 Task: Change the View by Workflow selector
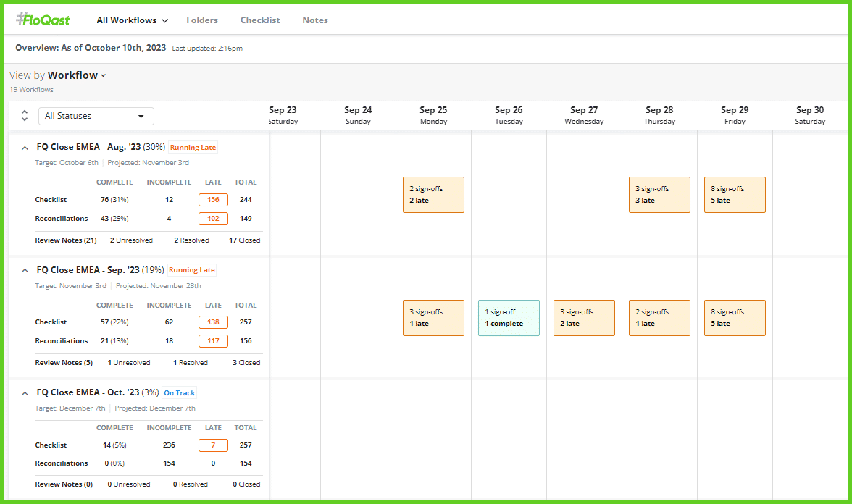pos(77,75)
